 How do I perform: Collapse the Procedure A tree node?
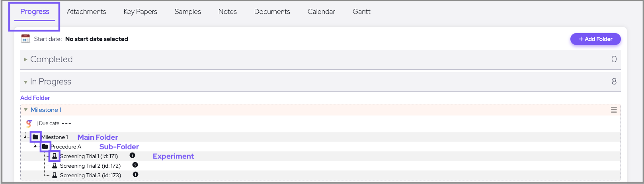35,146
